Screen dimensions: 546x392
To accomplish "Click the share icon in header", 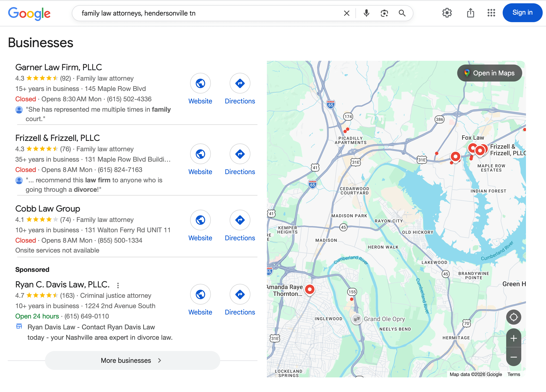I will click(x=470, y=13).
